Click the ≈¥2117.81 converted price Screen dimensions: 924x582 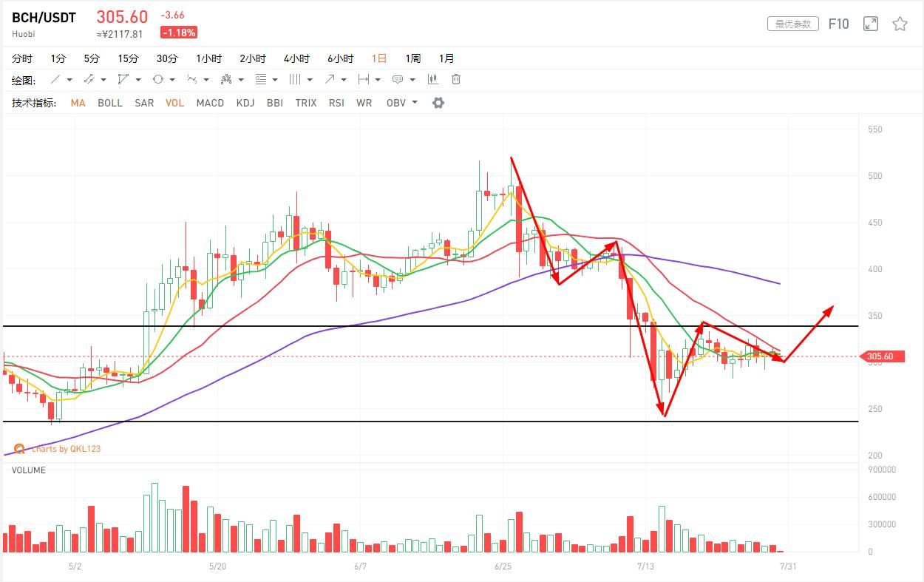point(120,34)
